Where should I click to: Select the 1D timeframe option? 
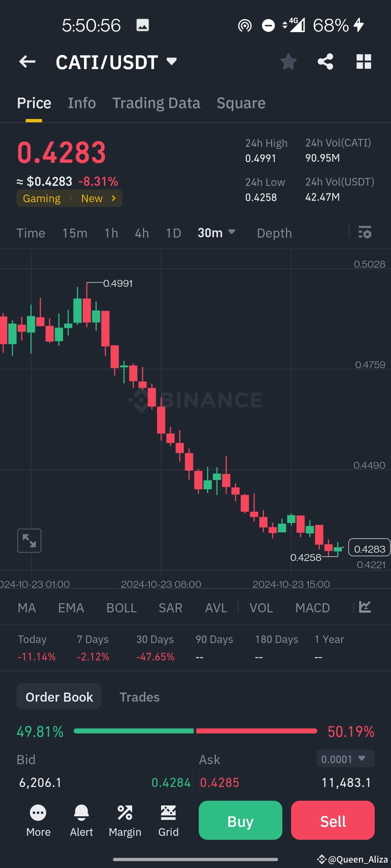click(173, 233)
